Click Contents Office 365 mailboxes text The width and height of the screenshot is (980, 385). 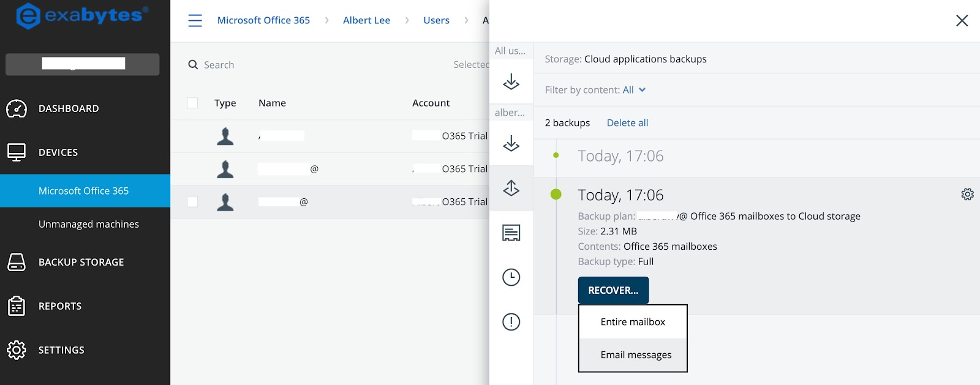coord(670,247)
